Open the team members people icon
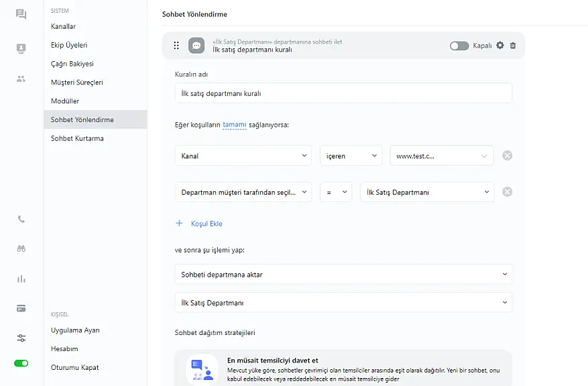This screenshot has height=386, width=588. [x=21, y=79]
